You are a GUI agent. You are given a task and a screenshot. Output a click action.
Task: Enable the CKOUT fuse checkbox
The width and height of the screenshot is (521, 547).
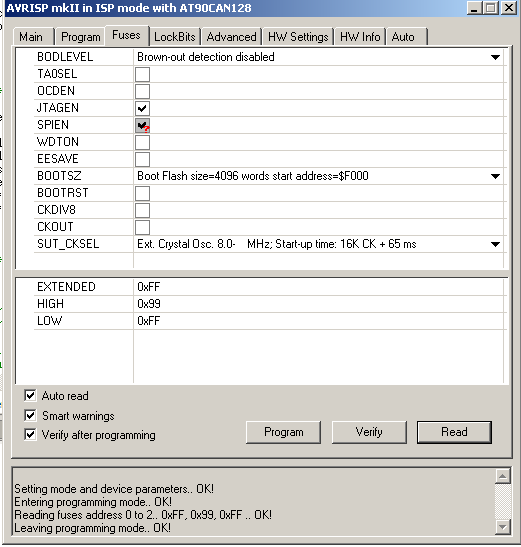(142, 227)
